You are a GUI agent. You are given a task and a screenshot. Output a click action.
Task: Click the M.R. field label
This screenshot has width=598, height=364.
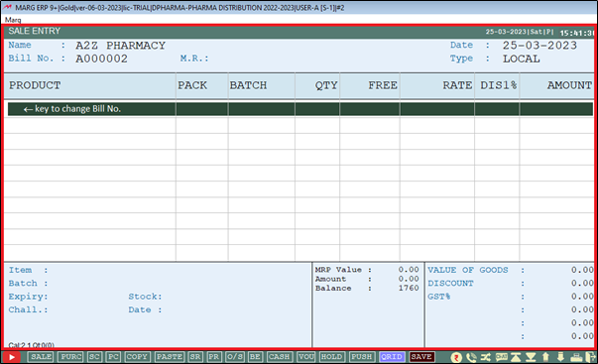194,59
